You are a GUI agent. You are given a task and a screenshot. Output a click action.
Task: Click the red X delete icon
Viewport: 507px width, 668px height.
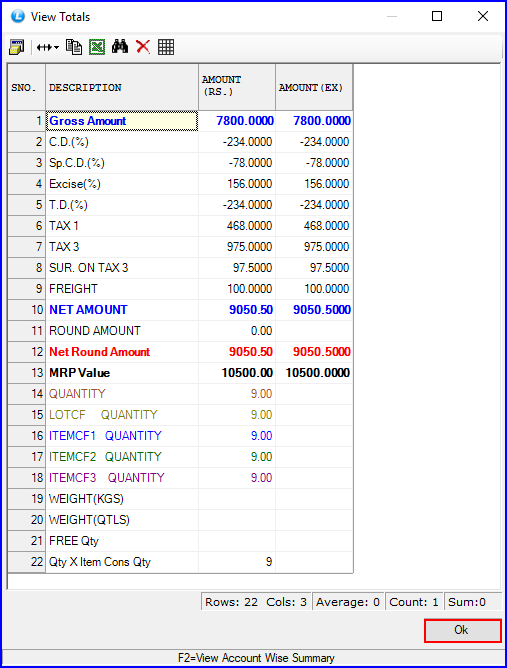click(x=143, y=47)
